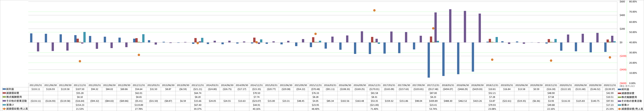Viewport: 644px width, 111px height.
Task: Select the cell showing $163.48
Action: (x=360, y=101)
